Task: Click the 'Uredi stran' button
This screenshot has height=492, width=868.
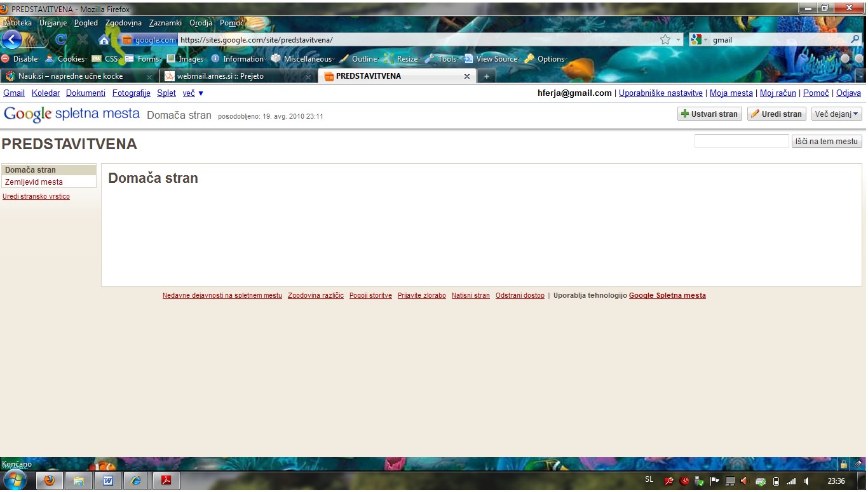Action: (776, 114)
